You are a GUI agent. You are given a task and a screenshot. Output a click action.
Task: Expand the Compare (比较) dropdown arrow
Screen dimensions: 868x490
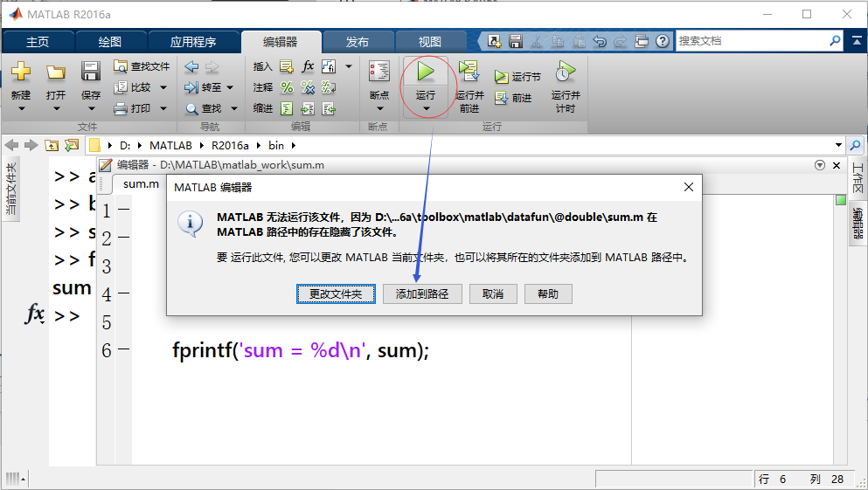tap(163, 87)
